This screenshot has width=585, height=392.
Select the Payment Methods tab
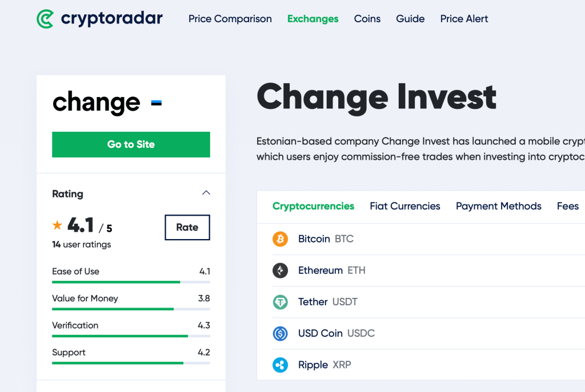tap(498, 206)
